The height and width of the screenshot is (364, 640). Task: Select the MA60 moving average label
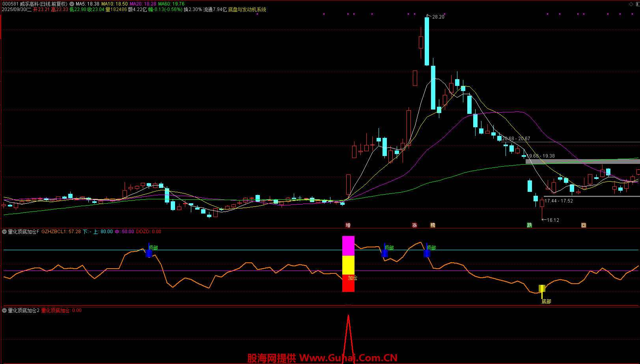[171, 4]
